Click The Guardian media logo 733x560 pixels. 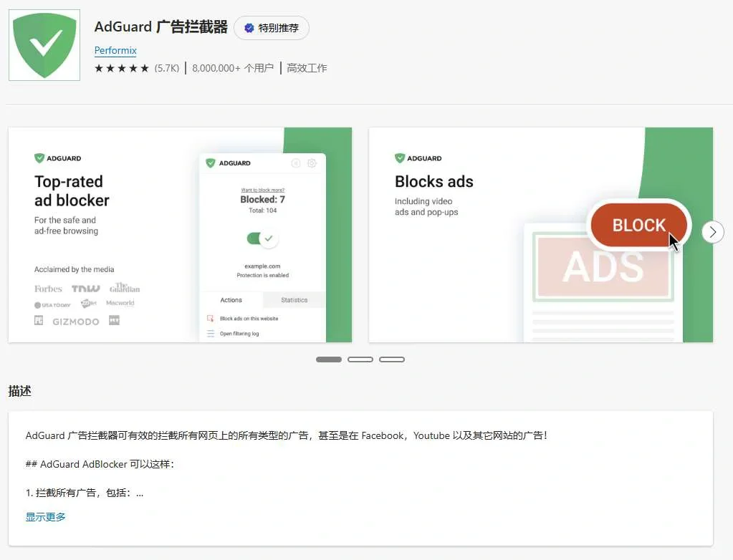tap(125, 288)
